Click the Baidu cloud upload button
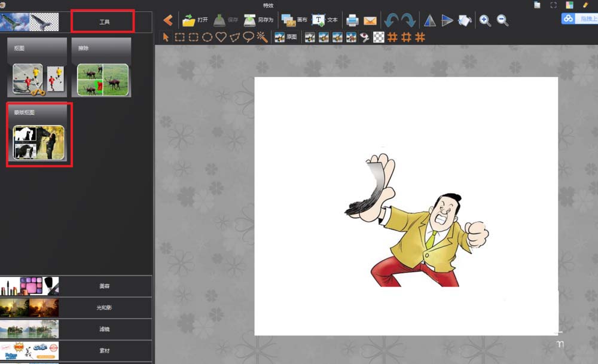Screen dimensions: 598x364 [579, 19]
